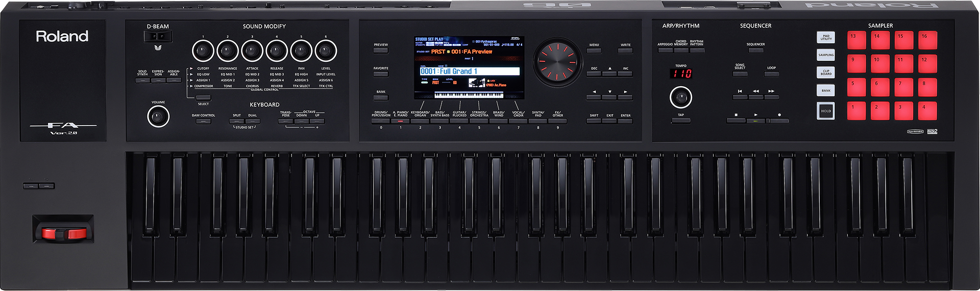Start playback with the play button
The height and width of the screenshot is (291, 980).
coord(756,121)
